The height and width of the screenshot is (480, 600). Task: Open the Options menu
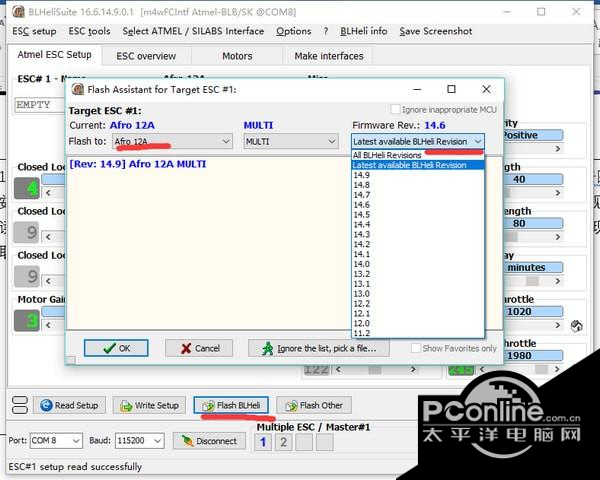click(293, 31)
